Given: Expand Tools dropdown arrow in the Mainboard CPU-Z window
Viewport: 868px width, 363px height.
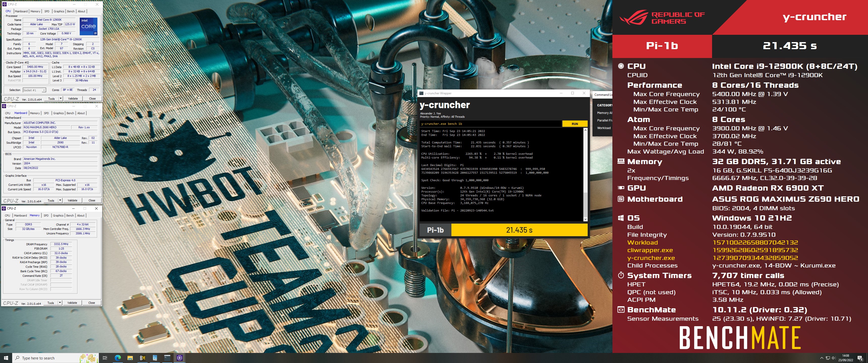Looking at the screenshot, I should click(60, 200).
